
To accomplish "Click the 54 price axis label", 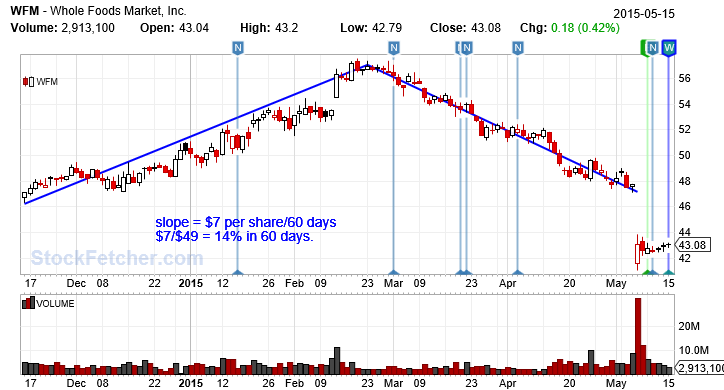I will (x=685, y=104).
